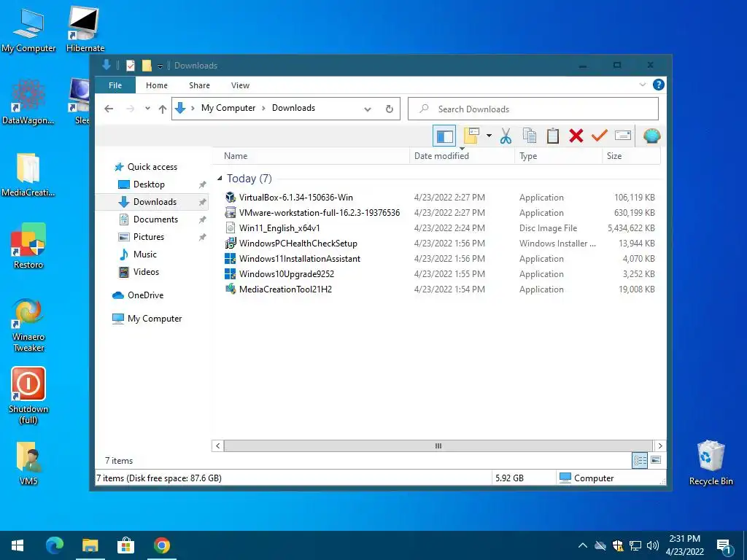Click the Rename icon in toolbar

click(623, 136)
